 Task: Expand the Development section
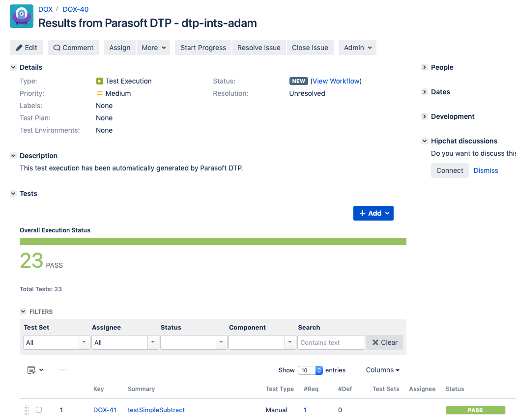coord(425,116)
